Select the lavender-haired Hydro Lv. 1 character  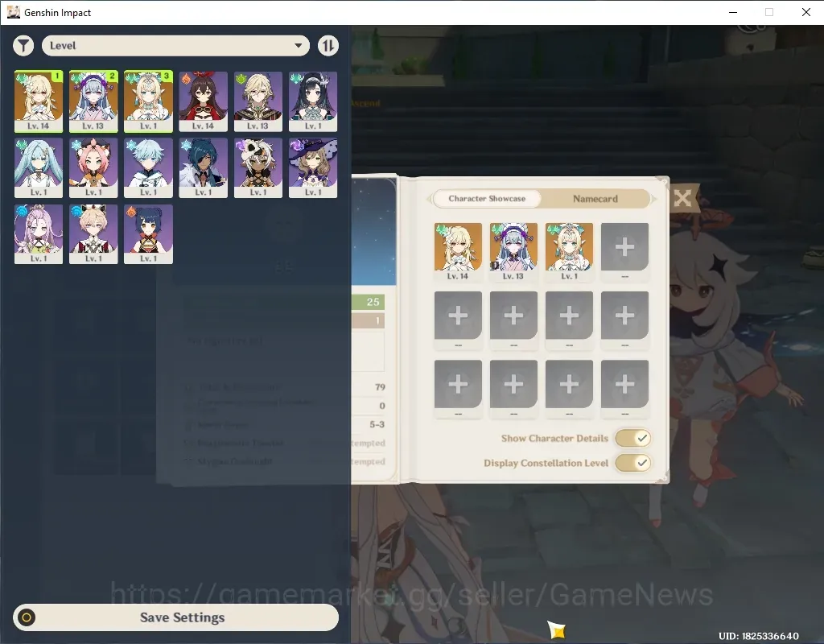pyautogui.click(x=39, y=234)
